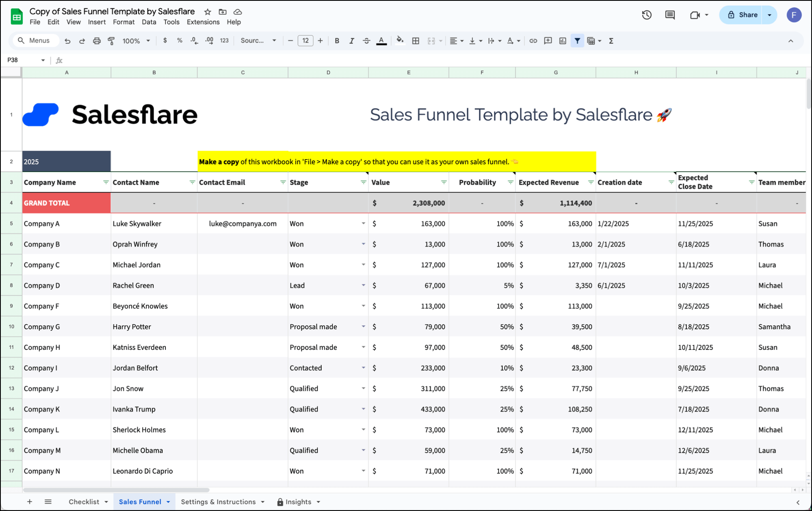Screen dimensions: 812x511
Task: Click the redo arrow icon
Action: (x=82, y=41)
